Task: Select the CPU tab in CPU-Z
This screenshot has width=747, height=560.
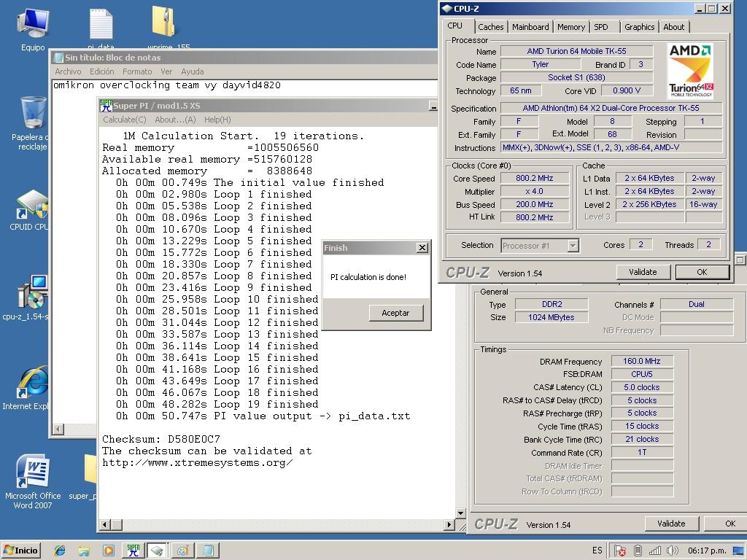Action: [x=455, y=26]
